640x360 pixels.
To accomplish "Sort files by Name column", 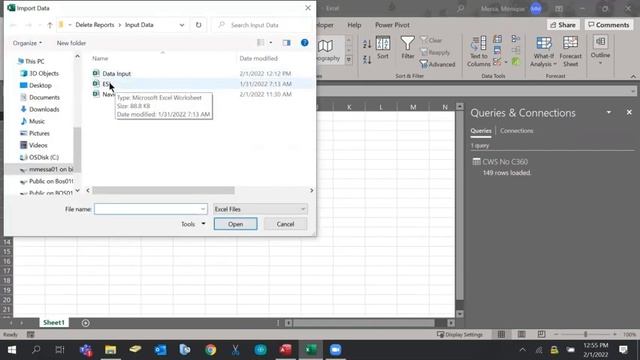I will tap(100, 58).
